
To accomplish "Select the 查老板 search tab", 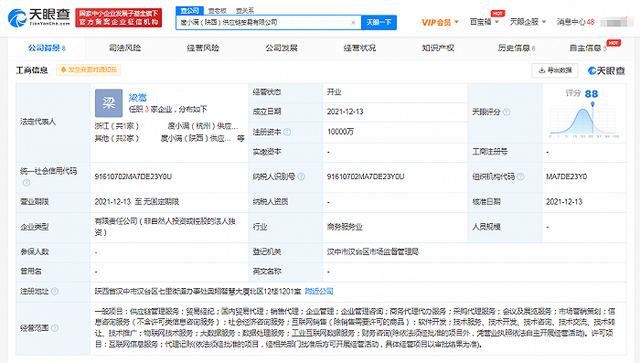I will click(x=217, y=11).
